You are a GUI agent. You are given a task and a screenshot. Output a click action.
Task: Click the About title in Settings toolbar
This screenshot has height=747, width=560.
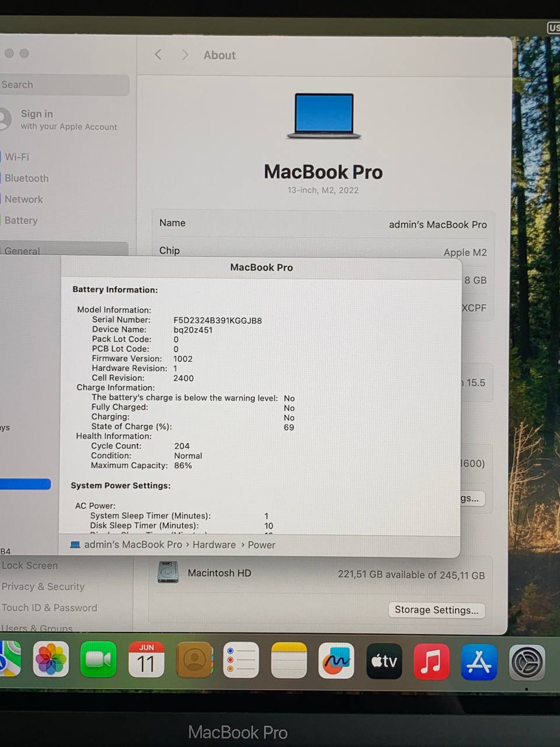[x=219, y=55]
